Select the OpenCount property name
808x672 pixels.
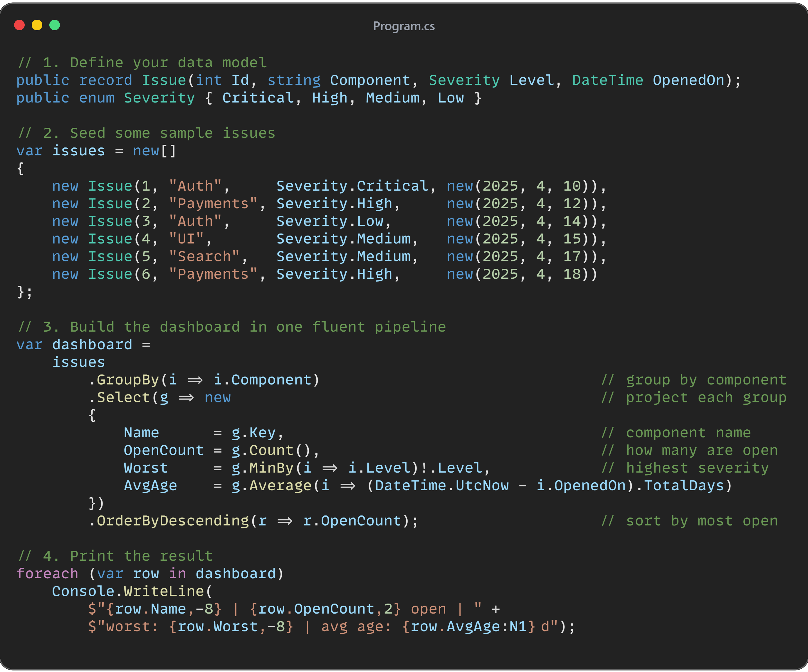(164, 450)
